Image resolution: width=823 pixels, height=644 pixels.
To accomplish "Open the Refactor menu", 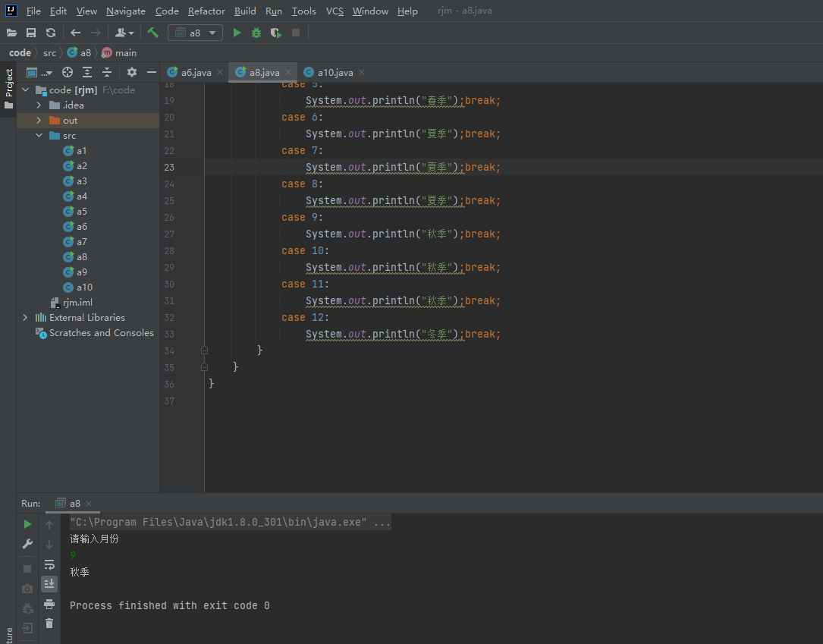I will [206, 11].
